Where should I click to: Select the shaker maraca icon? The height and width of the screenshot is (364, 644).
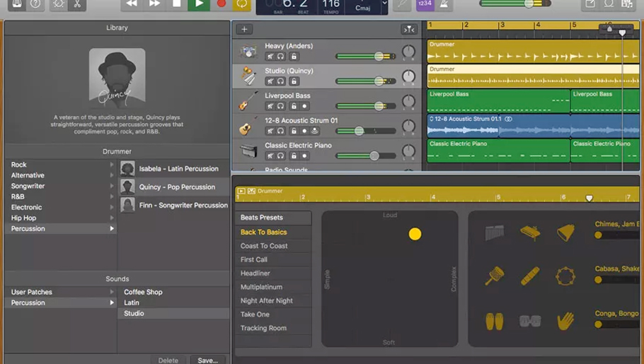[494, 276]
